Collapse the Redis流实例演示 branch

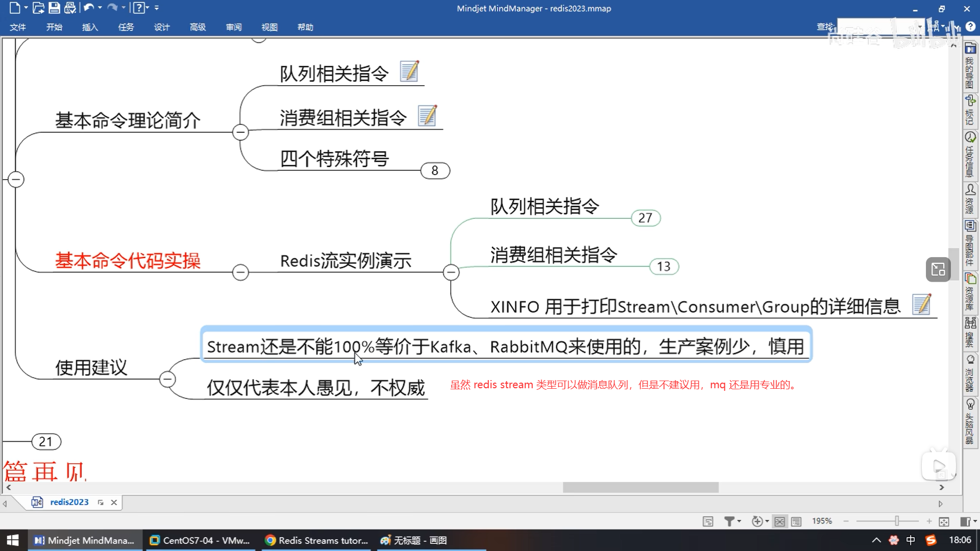pyautogui.click(x=451, y=272)
